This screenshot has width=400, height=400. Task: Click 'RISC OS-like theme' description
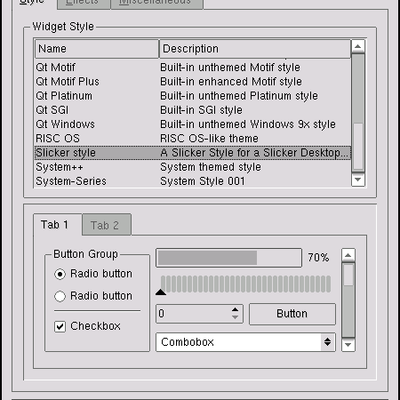point(209,139)
